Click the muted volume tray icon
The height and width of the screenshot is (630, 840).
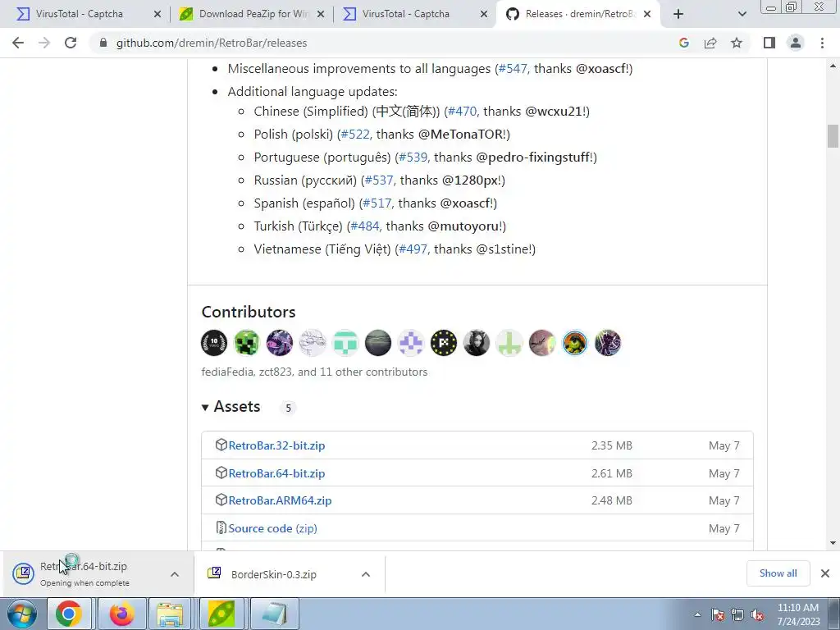pyautogui.click(x=757, y=614)
